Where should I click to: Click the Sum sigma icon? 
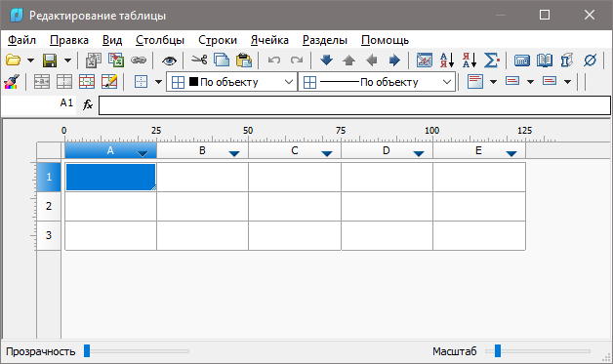click(x=491, y=61)
